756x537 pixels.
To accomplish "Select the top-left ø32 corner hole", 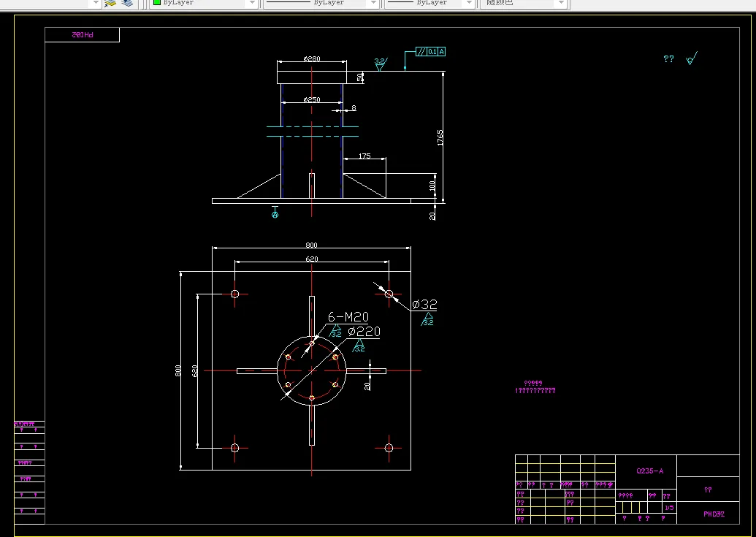I will coord(234,294).
